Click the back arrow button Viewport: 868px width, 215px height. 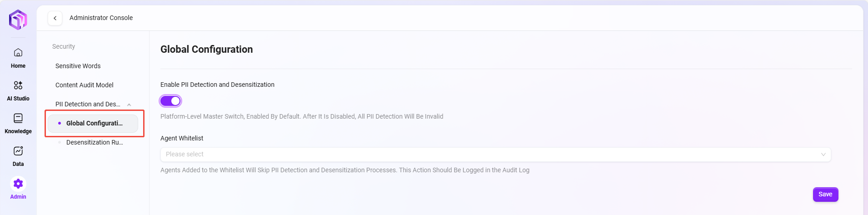[55, 18]
